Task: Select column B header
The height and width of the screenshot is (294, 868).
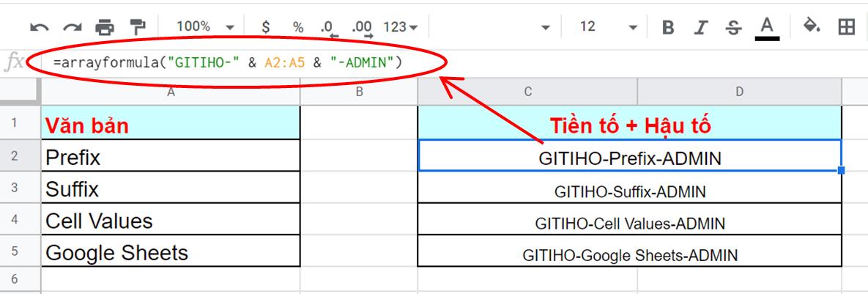Action: pos(359,92)
